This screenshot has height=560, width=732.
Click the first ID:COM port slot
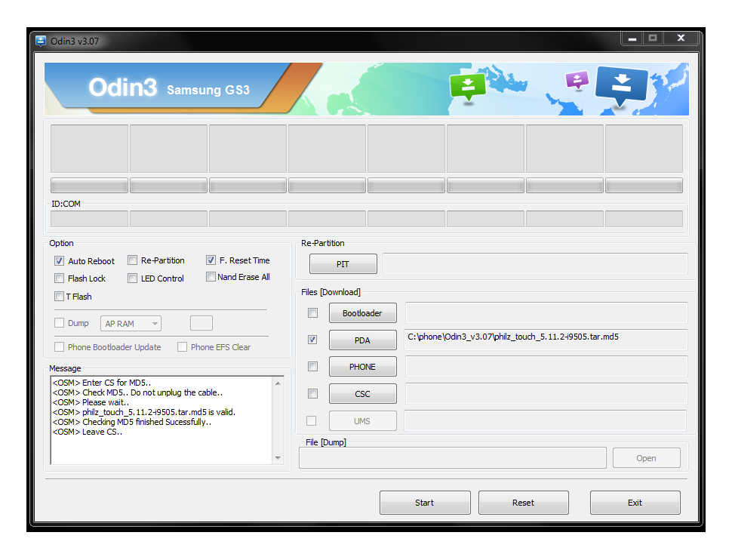pos(89,219)
